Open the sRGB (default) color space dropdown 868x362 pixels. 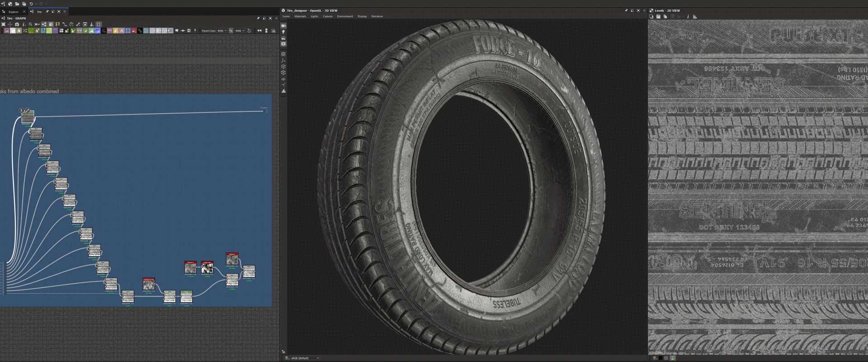tap(304, 358)
